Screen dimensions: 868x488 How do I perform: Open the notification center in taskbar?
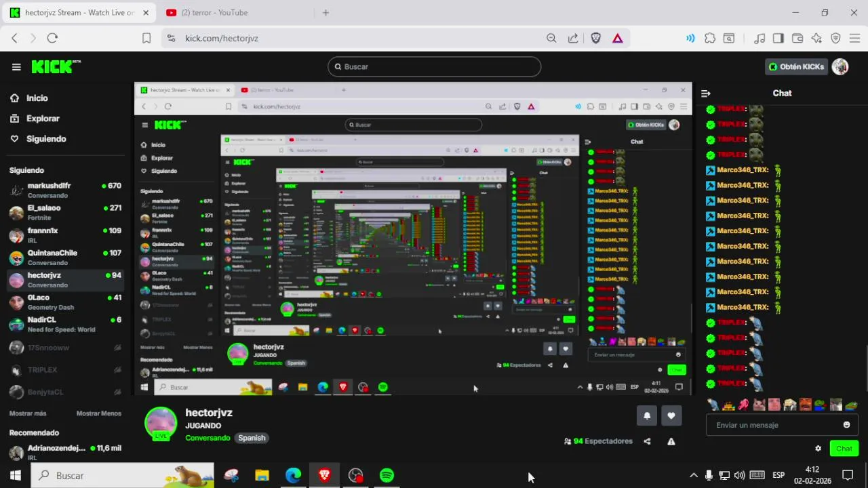pyautogui.click(x=848, y=476)
